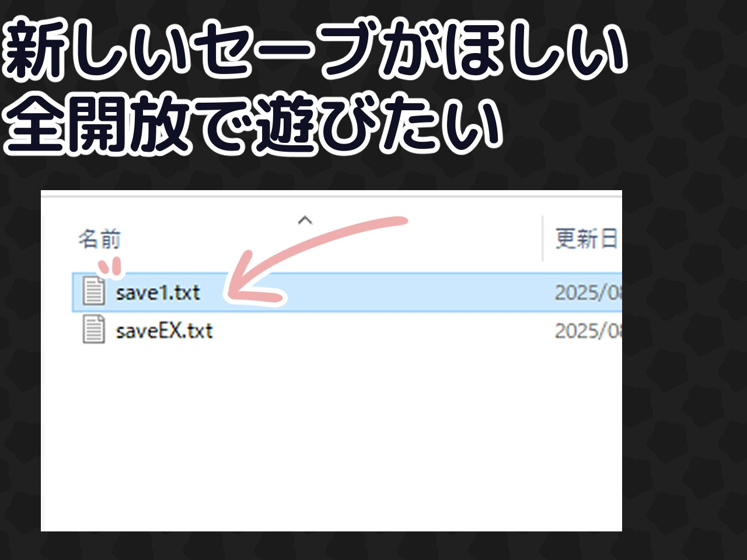Toggle sort order chevron above the name column
This screenshot has width=747, height=560.
tap(305, 220)
